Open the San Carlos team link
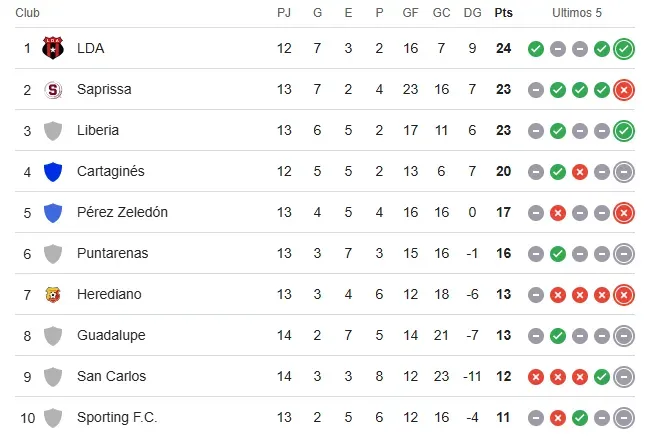 [111, 376]
